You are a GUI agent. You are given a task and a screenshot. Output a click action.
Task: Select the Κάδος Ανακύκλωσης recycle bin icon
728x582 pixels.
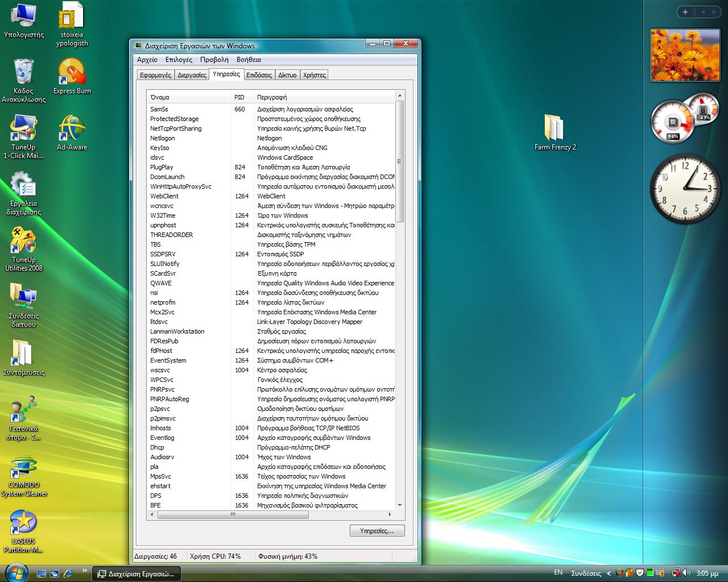pyautogui.click(x=23, y=81)
